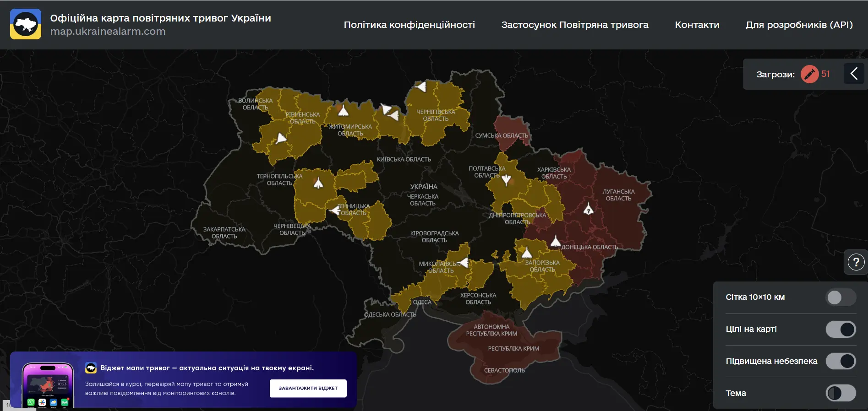Click the КІРОВОГРАДСЬКА ОБЛАСТЬ map label
This screenshot has width=868, height=411.
click(x=434, y=237)
